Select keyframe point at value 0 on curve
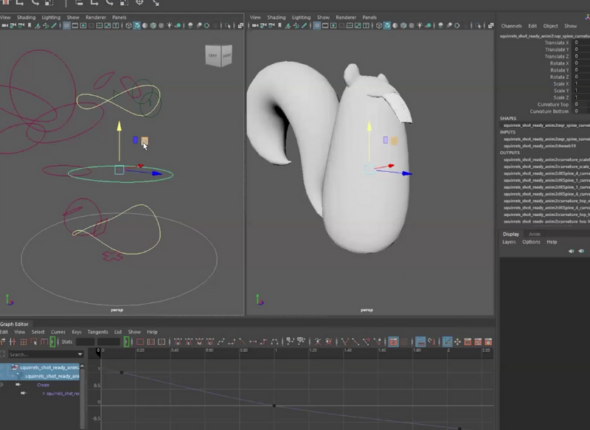The width and height of the screenshot is (590, 430). coord(274,406)
